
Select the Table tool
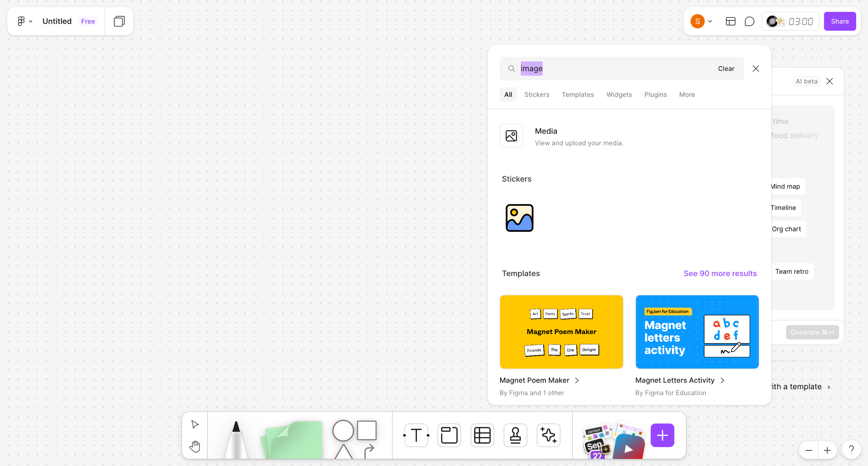click(482, 435)
